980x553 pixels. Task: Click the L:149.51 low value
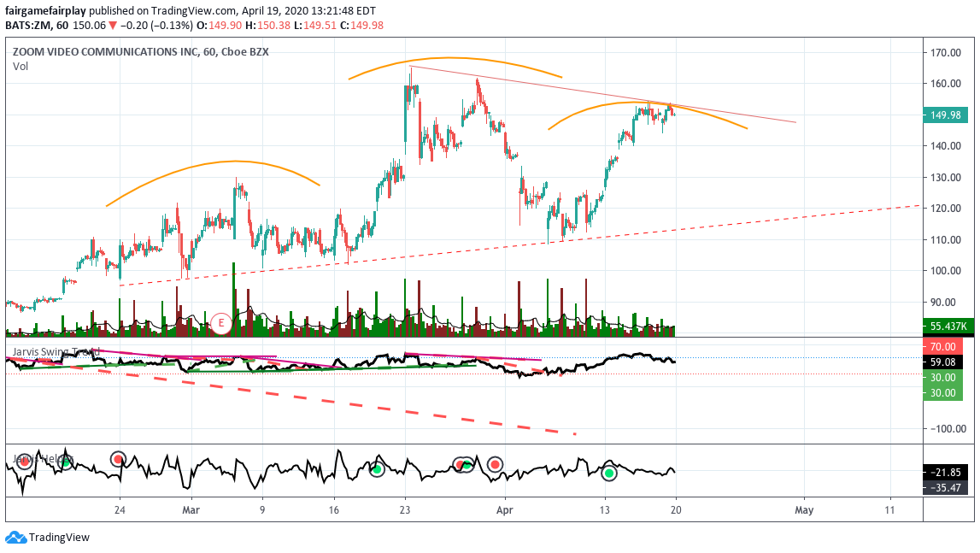(x=315, y=26)
